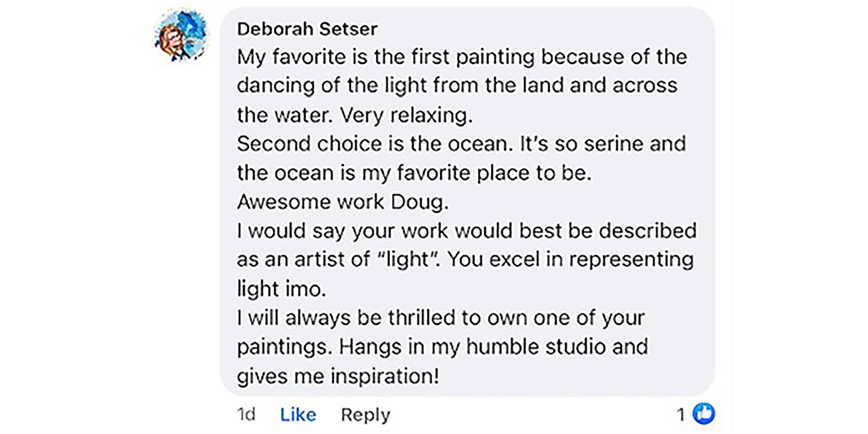Click the line starting 'I would say your work'

pos(466,231)
